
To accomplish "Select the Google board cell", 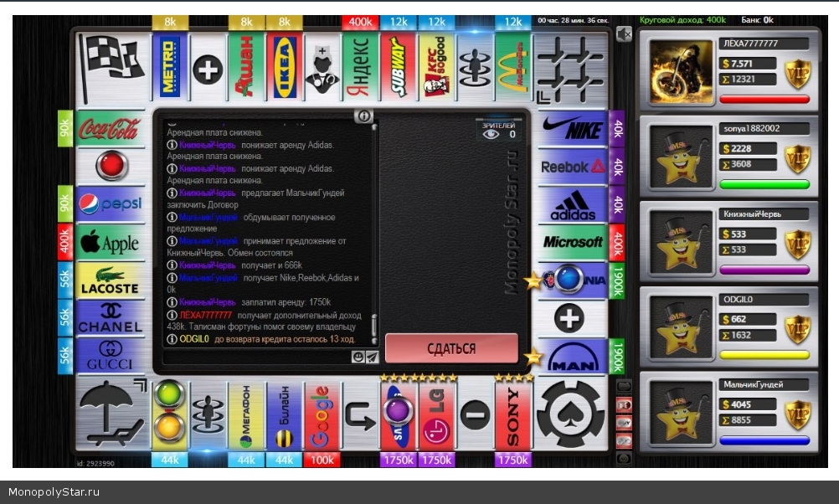I will [322, 415].
